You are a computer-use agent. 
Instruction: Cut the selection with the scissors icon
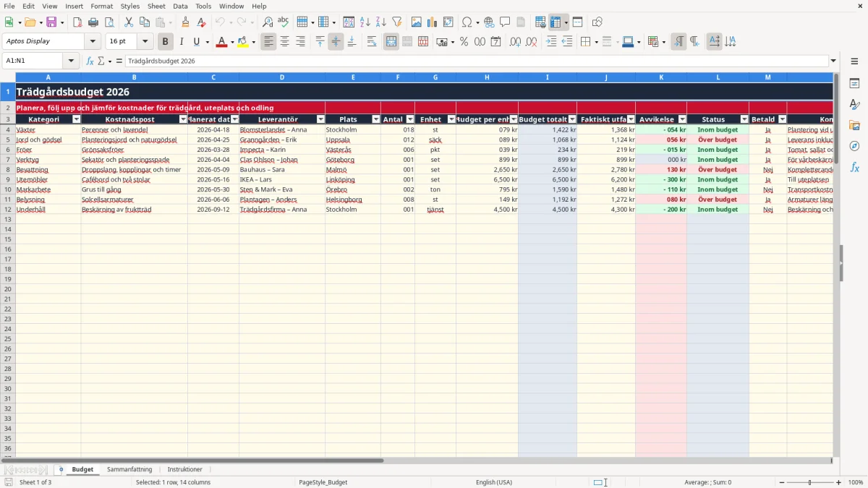(129, 22)
